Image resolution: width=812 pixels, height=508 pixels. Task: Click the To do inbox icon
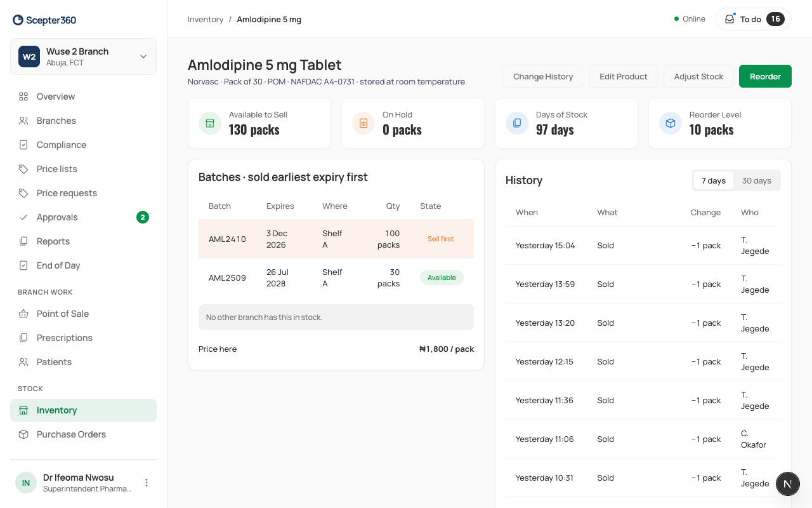pos(730,19)
